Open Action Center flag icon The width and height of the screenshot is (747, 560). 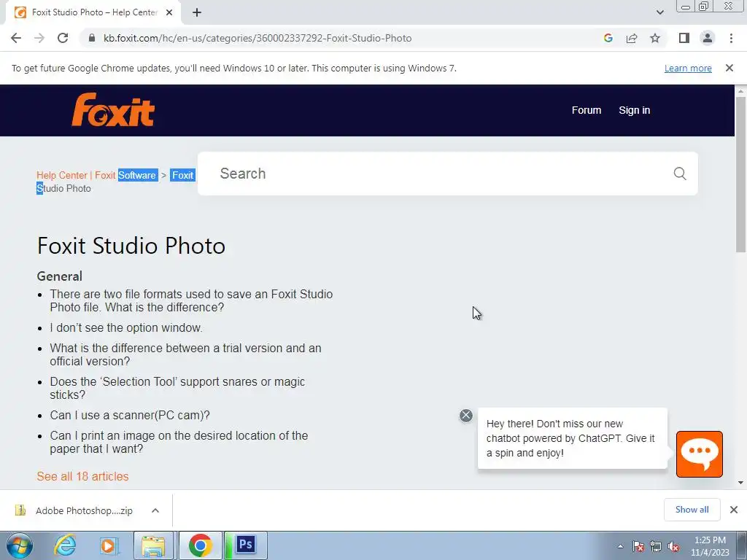pos(638,546)
